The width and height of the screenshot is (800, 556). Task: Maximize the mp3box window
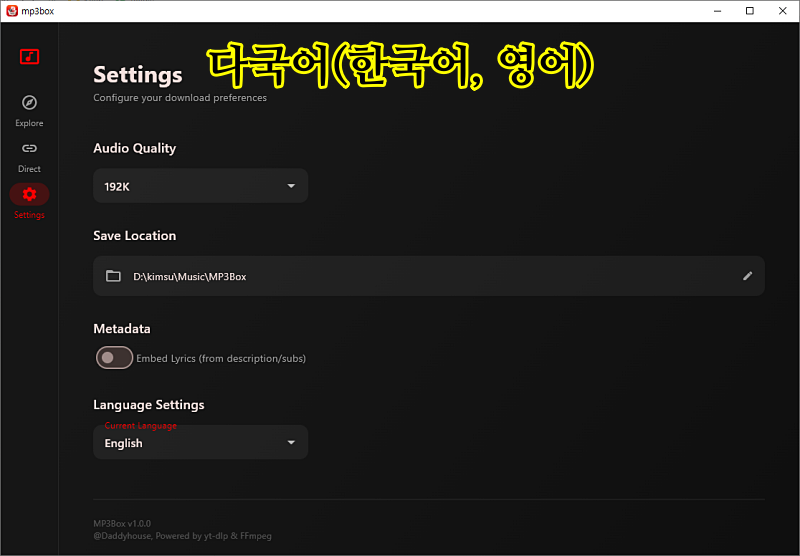[x=749, y=11]
